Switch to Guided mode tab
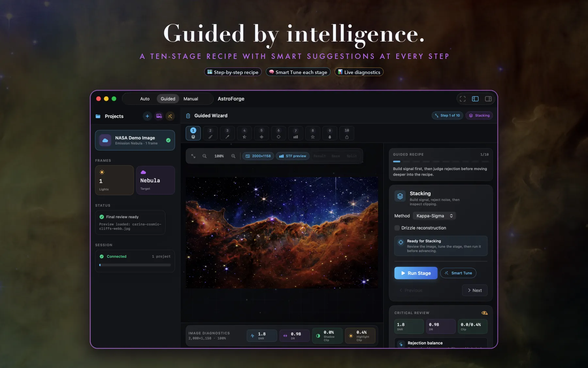 (x=168, y=99)
